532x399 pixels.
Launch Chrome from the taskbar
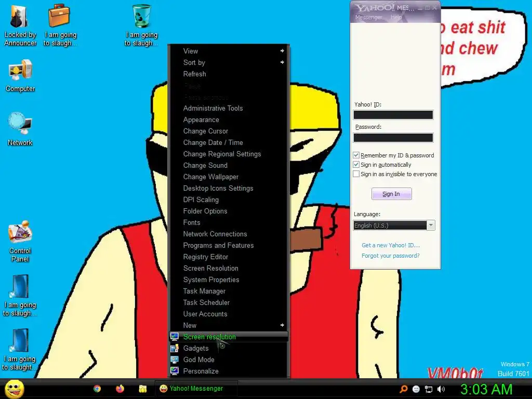pos(97,389)
